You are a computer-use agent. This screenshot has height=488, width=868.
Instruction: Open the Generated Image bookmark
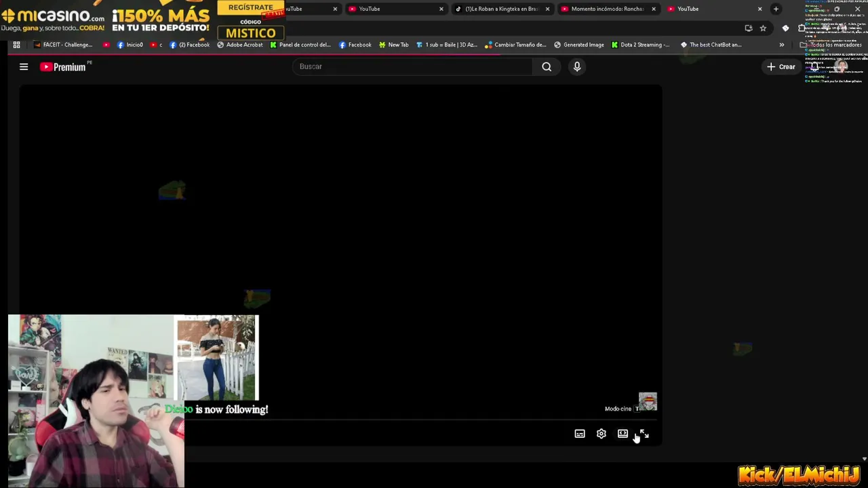(579, 45)
